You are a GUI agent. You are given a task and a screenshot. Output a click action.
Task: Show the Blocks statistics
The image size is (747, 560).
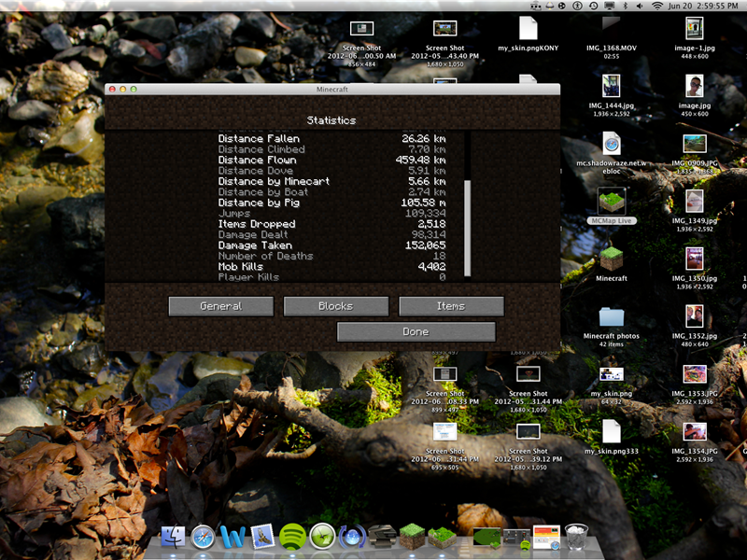click(x=336, y=306)
